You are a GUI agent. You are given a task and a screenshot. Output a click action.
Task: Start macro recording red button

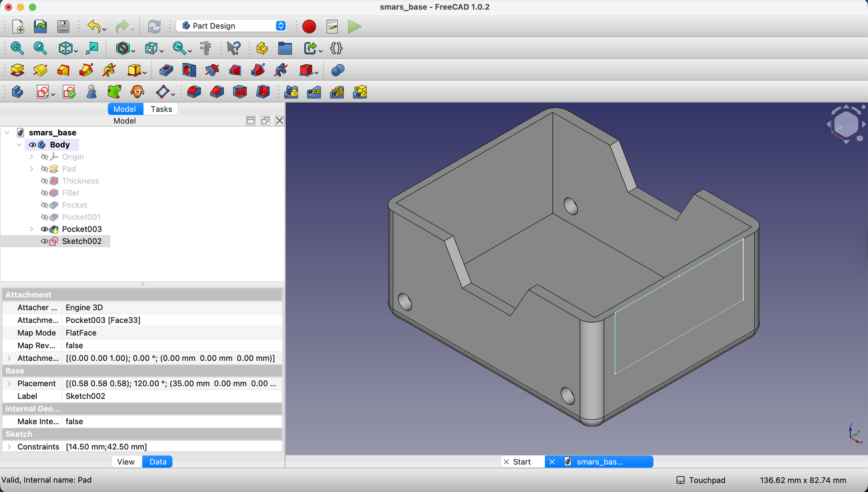309,26
